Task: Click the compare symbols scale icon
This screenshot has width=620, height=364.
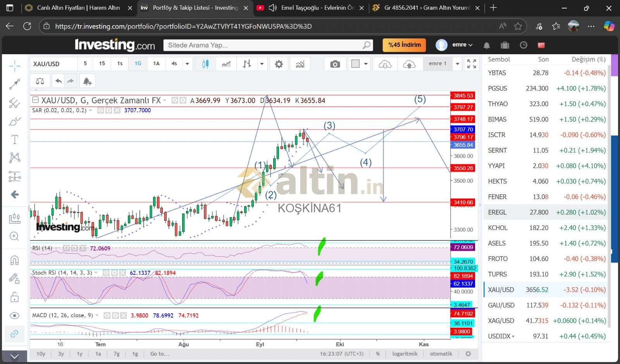Action: 40,81
